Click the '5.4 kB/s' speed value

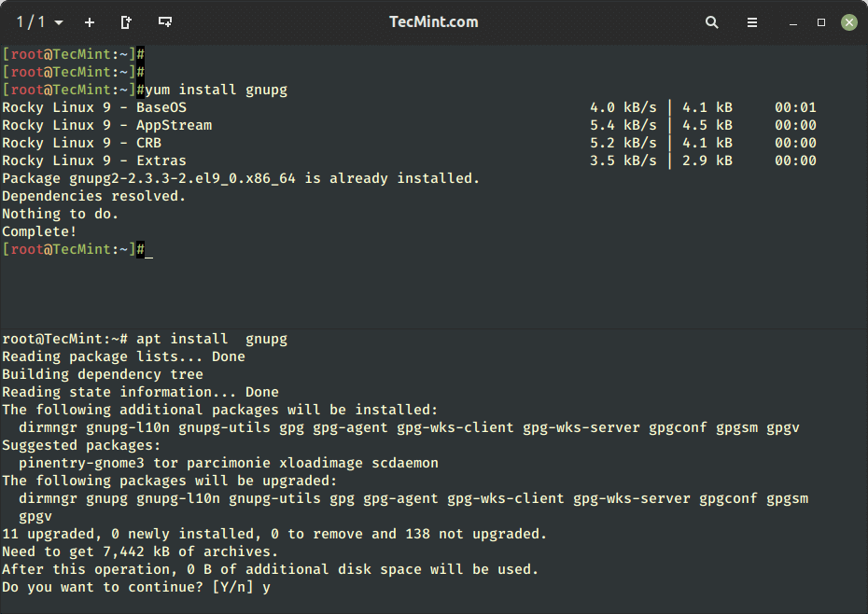[623, 125]
